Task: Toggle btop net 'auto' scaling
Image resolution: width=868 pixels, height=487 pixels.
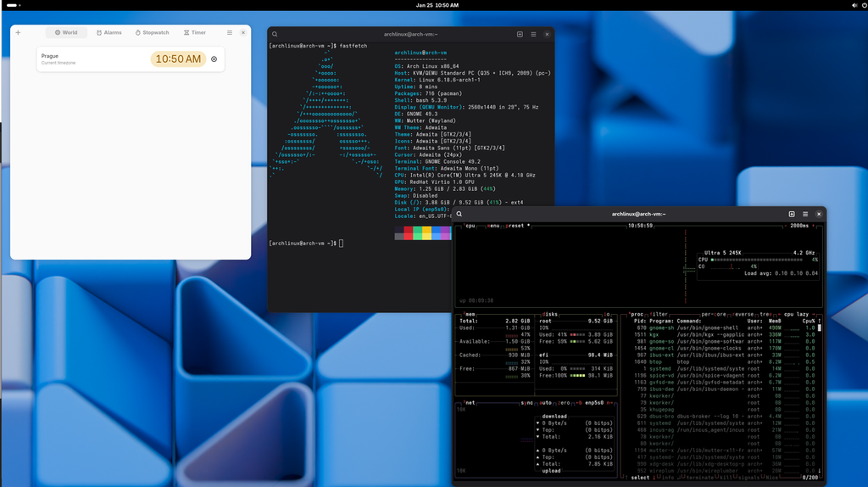Action: point(545,403)
